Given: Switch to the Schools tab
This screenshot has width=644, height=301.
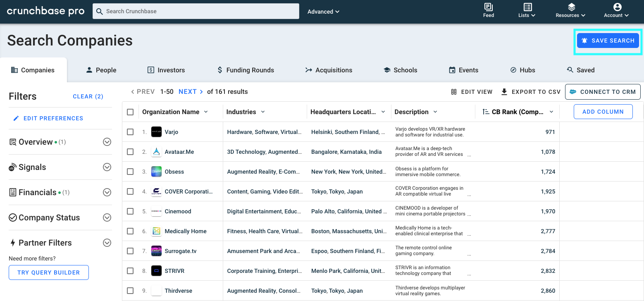Looking at the screenshot, I should 401,70.
